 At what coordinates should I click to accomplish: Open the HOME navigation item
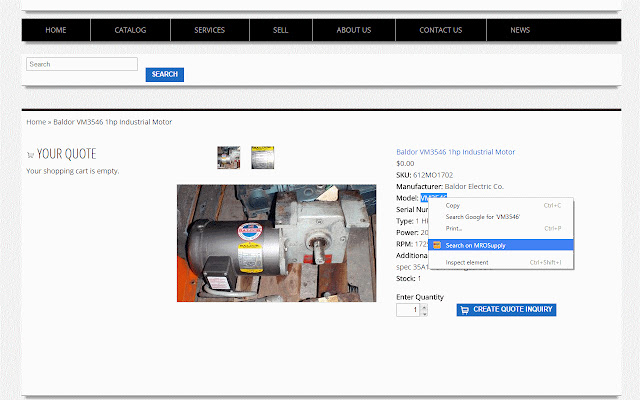coord(56,30)
